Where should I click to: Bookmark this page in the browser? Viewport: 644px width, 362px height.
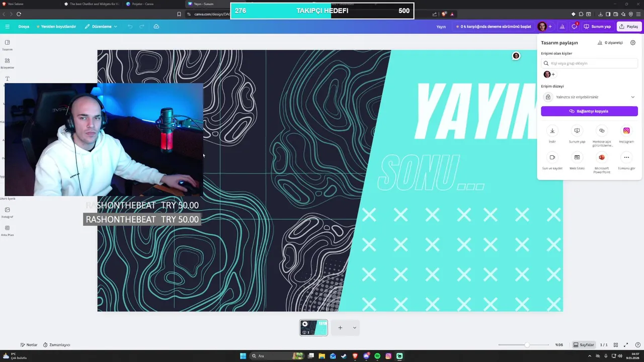coord(179,14)
